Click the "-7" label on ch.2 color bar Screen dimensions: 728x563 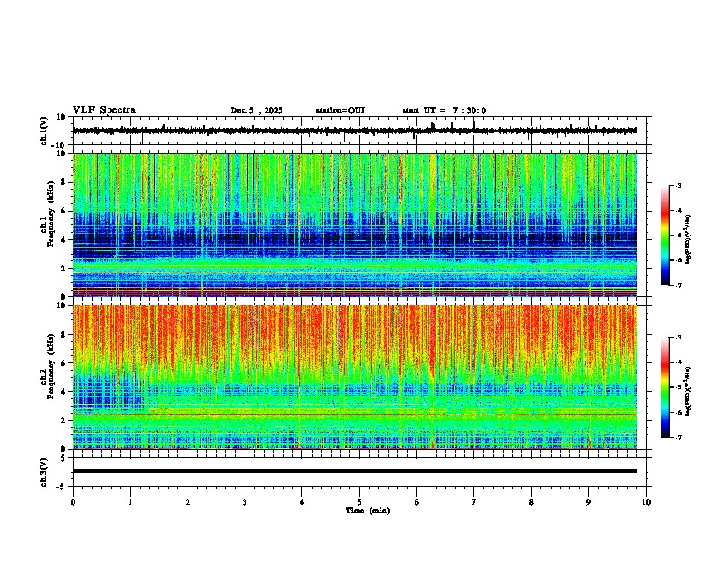coord(678,437)
